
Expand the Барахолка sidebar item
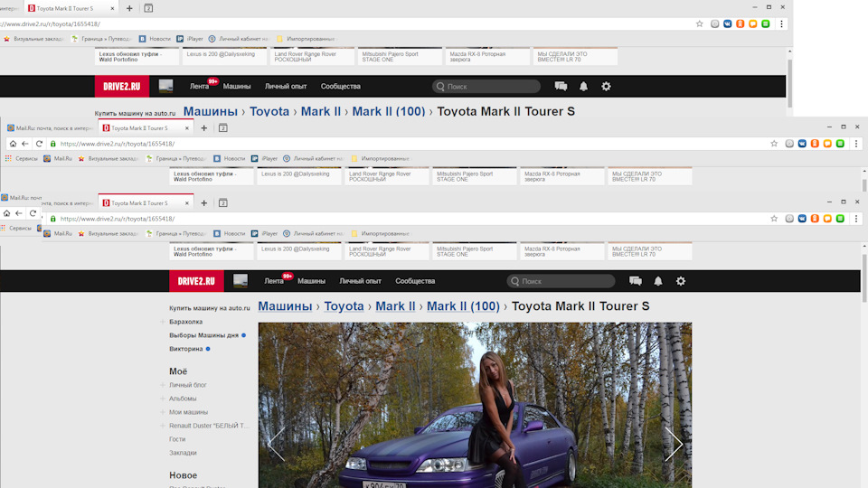[x=163, y=322]
